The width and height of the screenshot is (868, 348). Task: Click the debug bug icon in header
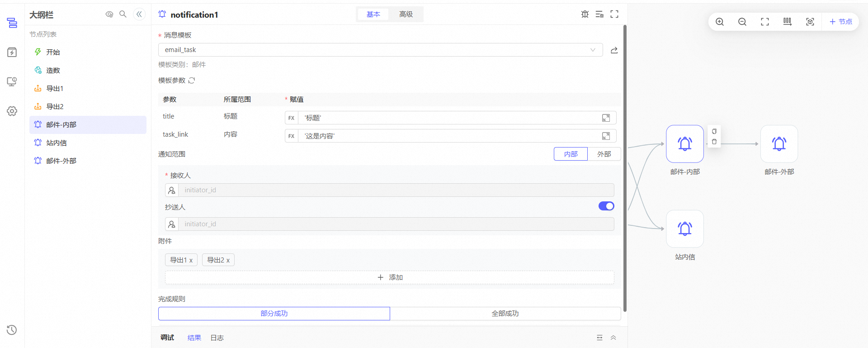coord(585,14)
